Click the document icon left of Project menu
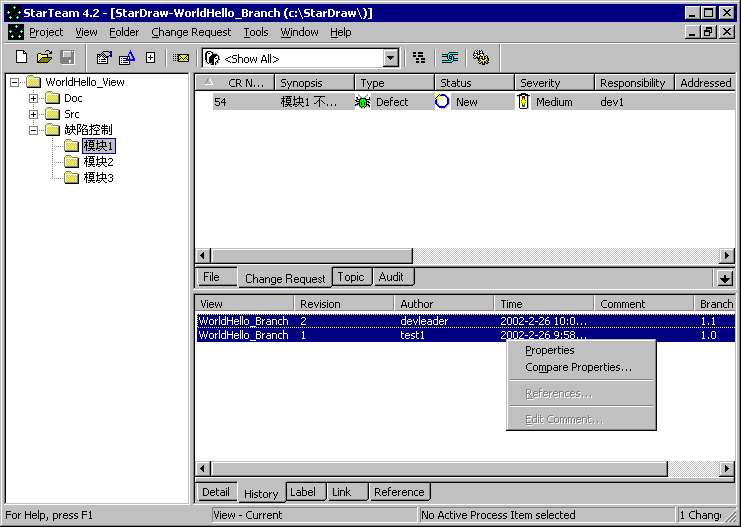Screen dimensions: 741x527 16,32
